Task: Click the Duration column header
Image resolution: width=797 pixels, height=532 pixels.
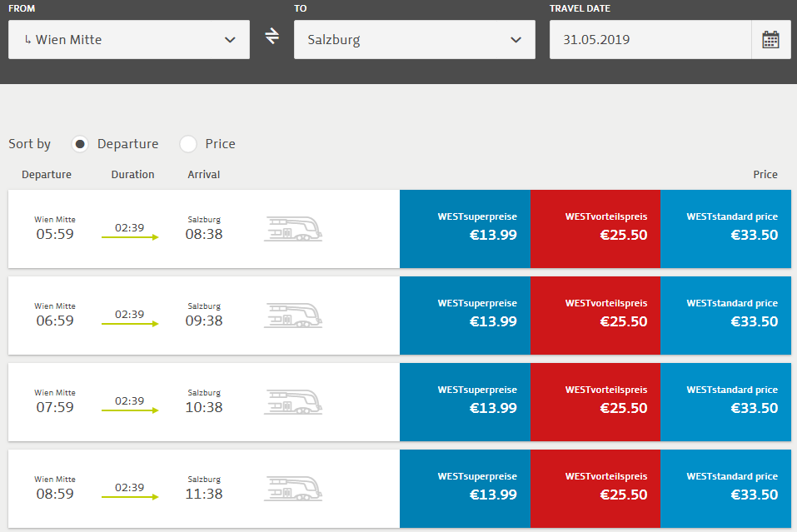Action: pos(132,174)
